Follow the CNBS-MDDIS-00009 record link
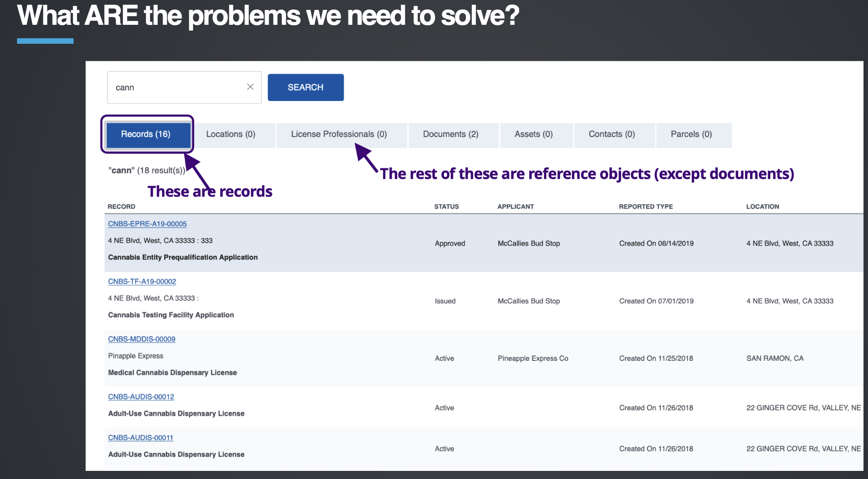Viewport: 868px width, 479px height. pyautogui.click(x=142, y=339)
